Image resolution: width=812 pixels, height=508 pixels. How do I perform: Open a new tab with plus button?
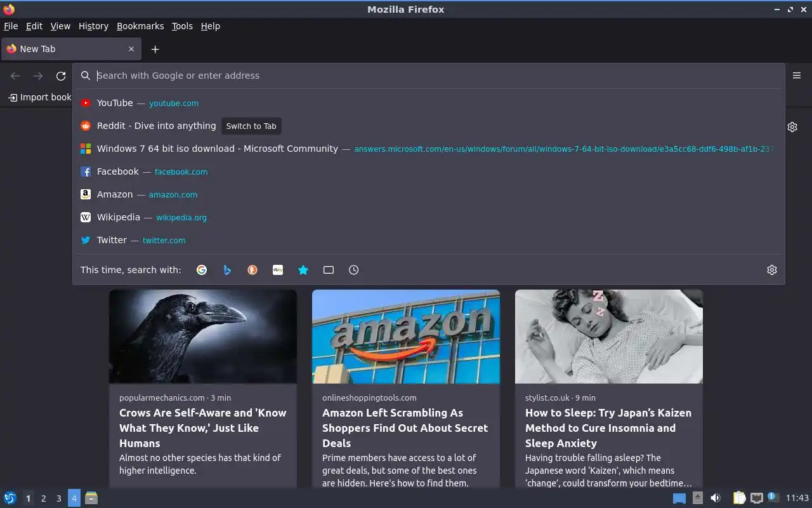click(155, 49)
